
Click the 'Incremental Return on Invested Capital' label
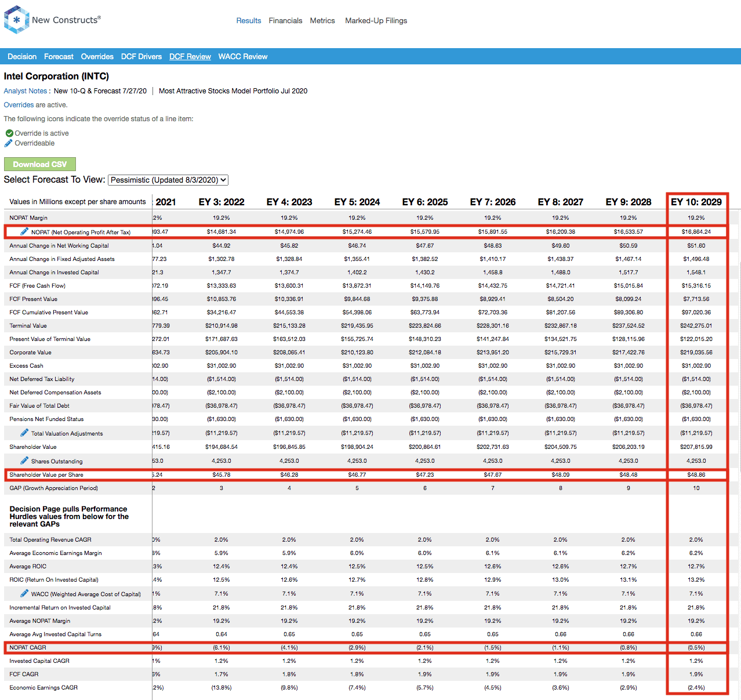[60, 608]
